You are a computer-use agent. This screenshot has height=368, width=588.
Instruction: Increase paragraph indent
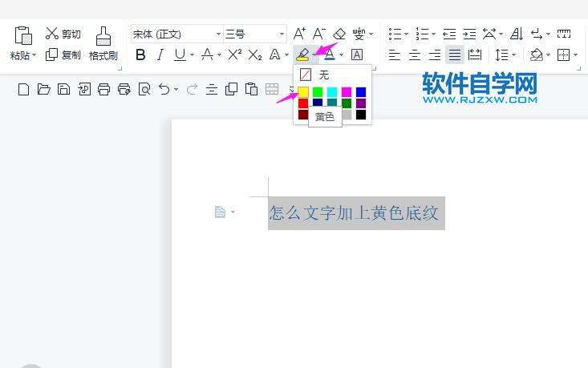click(x=469, y=34)
